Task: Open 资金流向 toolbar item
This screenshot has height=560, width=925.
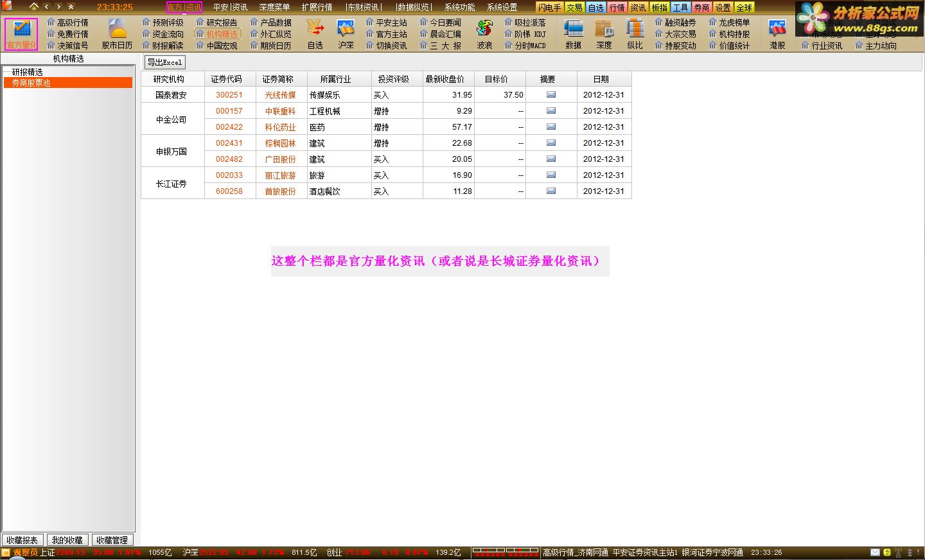Action: click(x=163, y=34)
